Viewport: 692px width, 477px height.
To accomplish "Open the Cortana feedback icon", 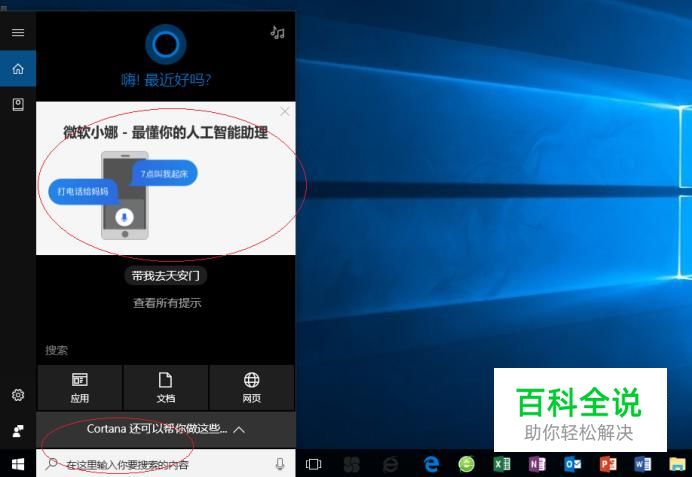I will (x=18, y=431).
